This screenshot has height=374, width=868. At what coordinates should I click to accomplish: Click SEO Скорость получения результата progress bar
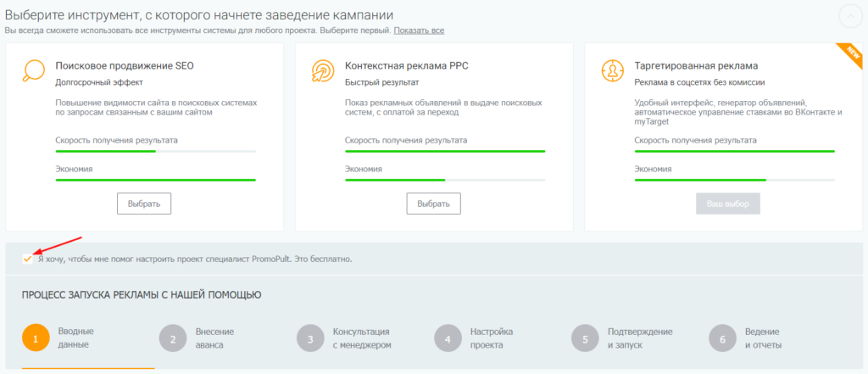click(x=155, y=151)
